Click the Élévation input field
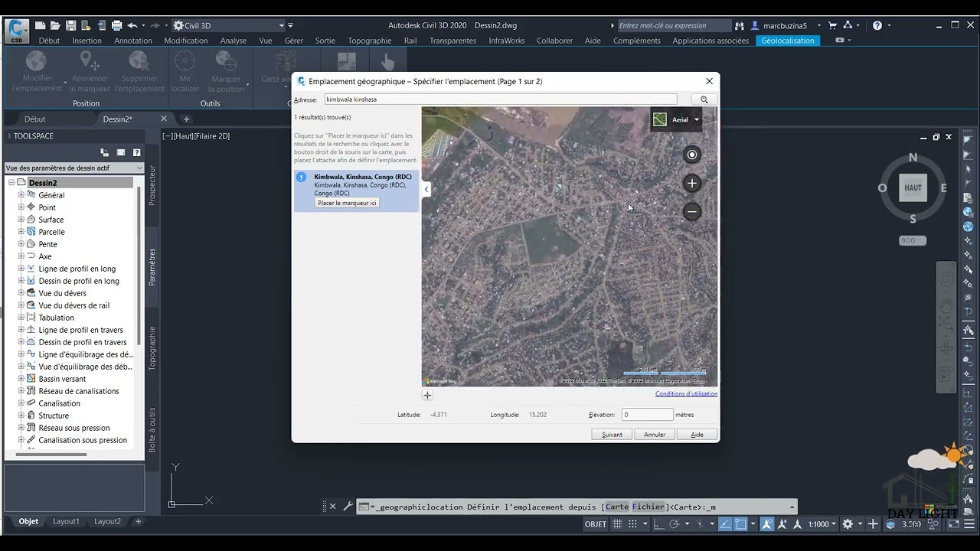Image resolution: width=980 pixels, height=551 pixels. pos(647,414)
